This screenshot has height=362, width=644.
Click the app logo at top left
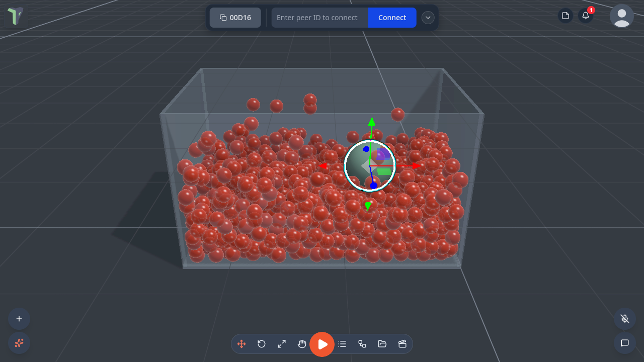coord(15,16)
